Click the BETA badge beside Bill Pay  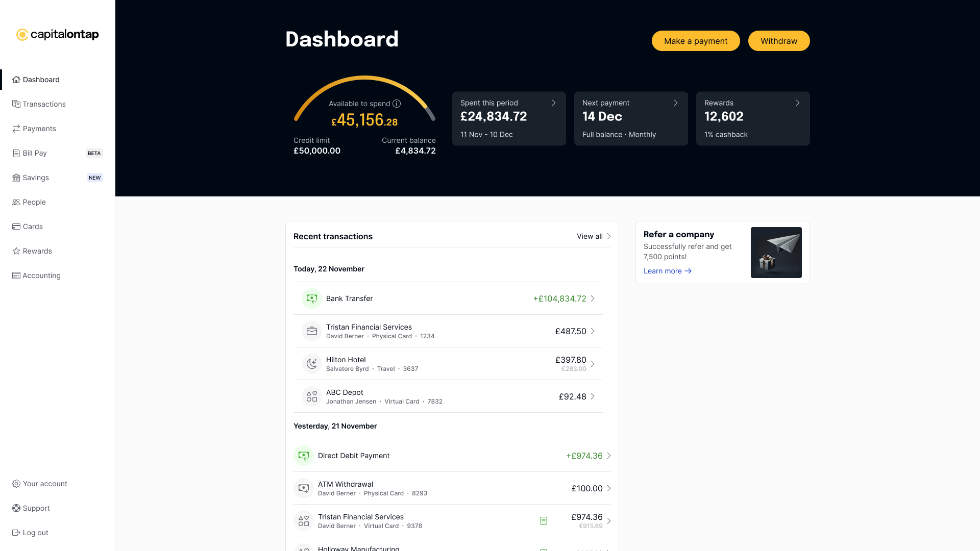94,153
